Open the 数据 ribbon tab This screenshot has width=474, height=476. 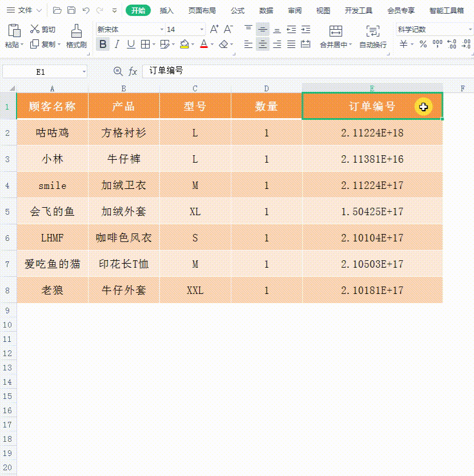point(266,10)
